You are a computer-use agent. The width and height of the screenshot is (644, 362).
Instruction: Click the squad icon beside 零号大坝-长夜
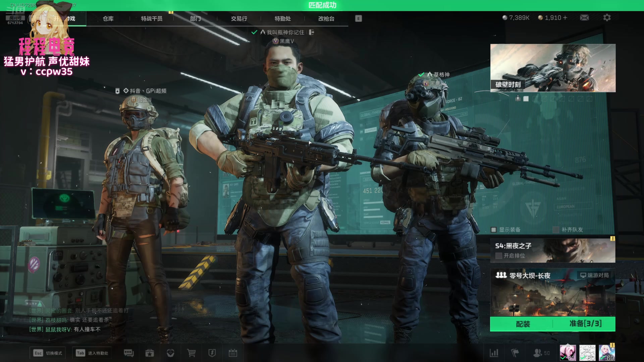[x=501, y=275]
